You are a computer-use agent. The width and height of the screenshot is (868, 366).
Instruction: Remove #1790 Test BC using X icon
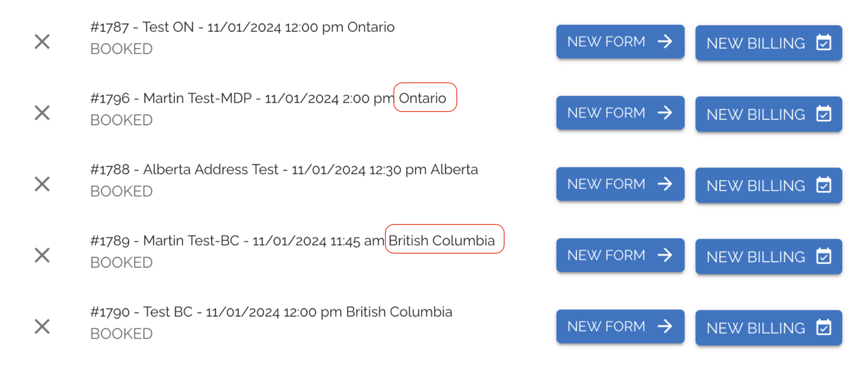pyautogui.click(x=42, y=327)
